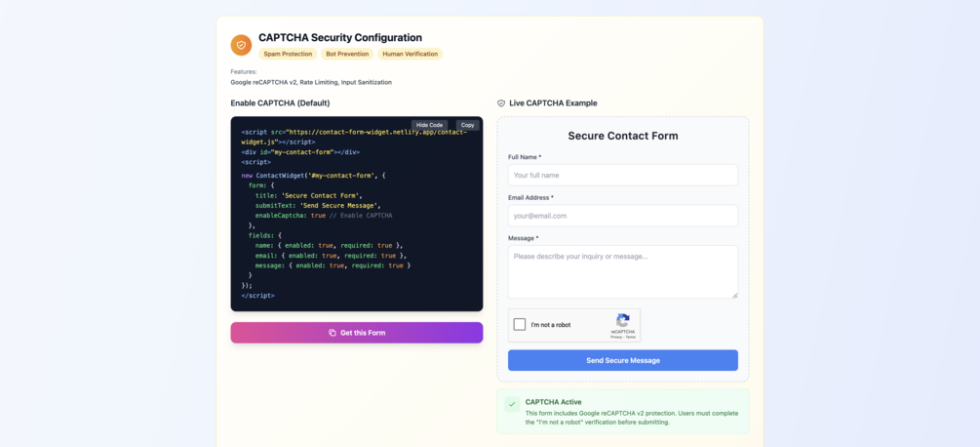
Task: Click the Message * label
Action: tap(523, 238)
